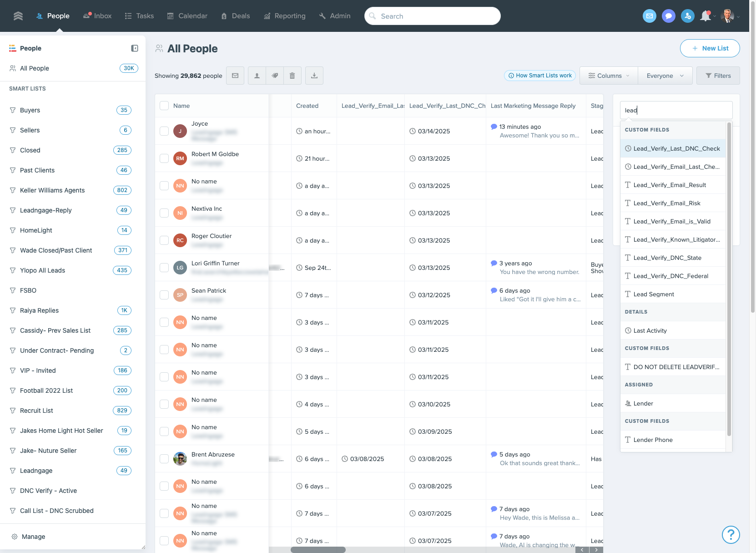Focus the column search field containing "lead"
This screenshot has width=756, height=553.
pos(676,110)
